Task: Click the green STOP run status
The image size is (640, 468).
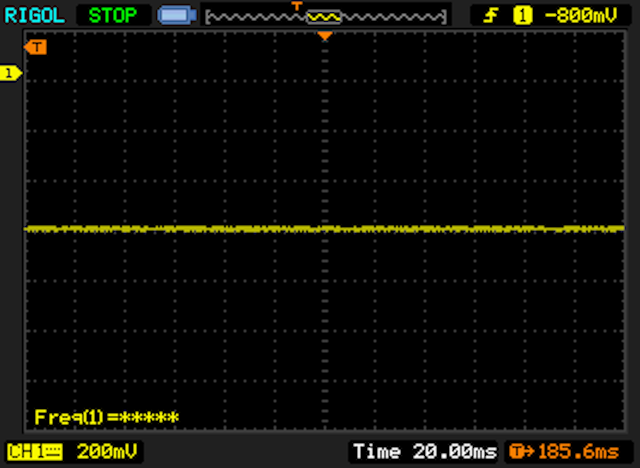Action: pos(113,16)
